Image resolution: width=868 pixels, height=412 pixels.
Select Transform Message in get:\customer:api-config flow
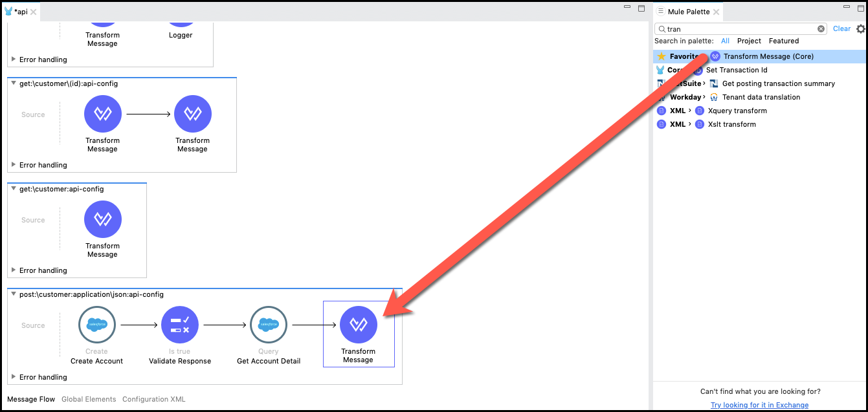103,219
